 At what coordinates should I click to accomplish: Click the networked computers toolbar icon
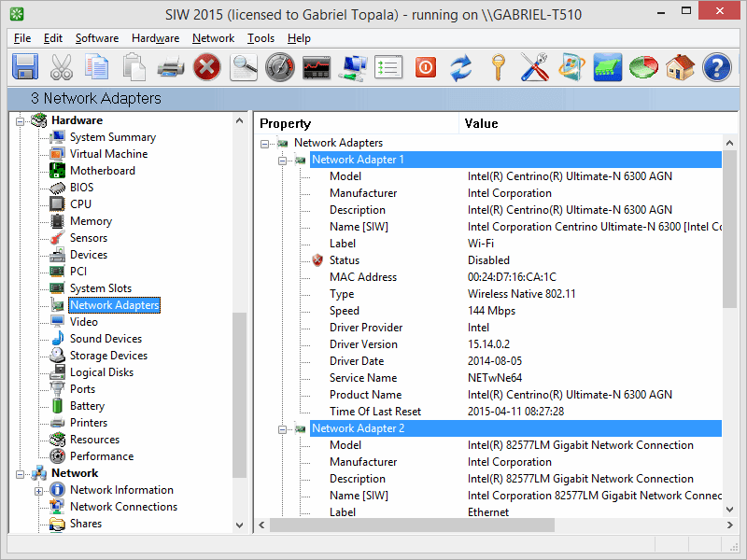pos(351,66)
